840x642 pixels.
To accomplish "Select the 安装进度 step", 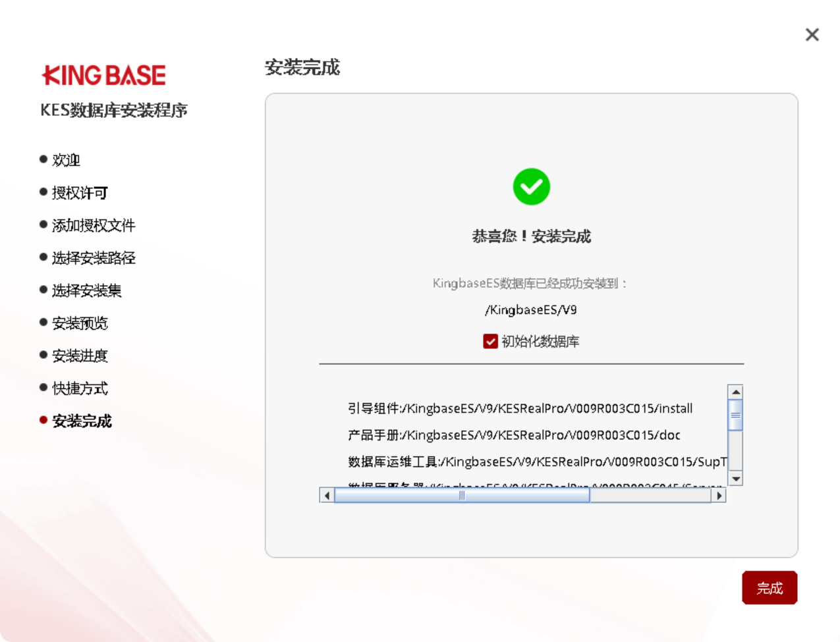I will [80, 356].
